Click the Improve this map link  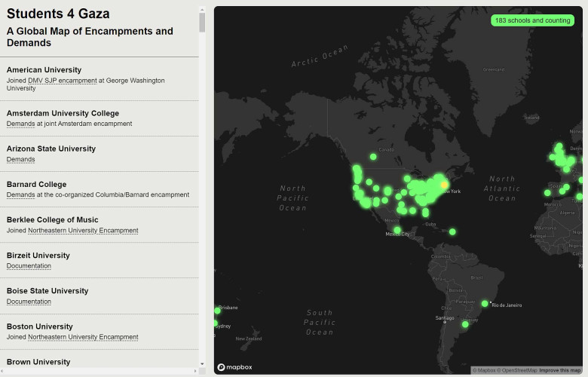tap(560, 370)
